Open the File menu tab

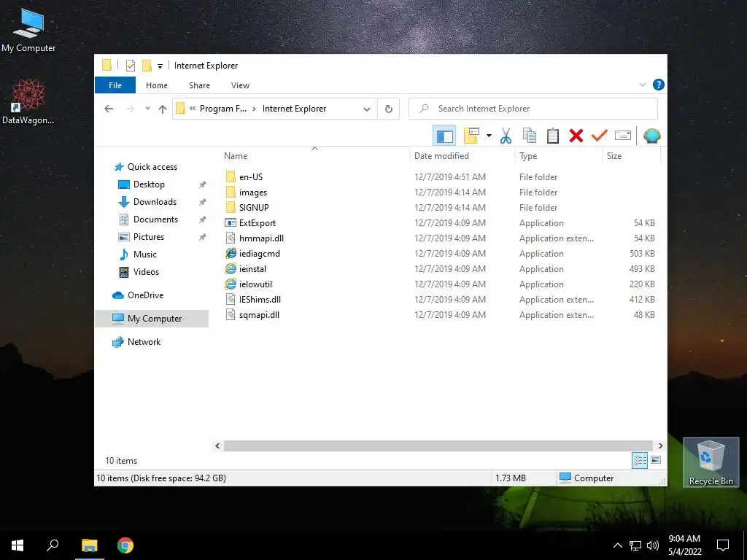(115, 85)
